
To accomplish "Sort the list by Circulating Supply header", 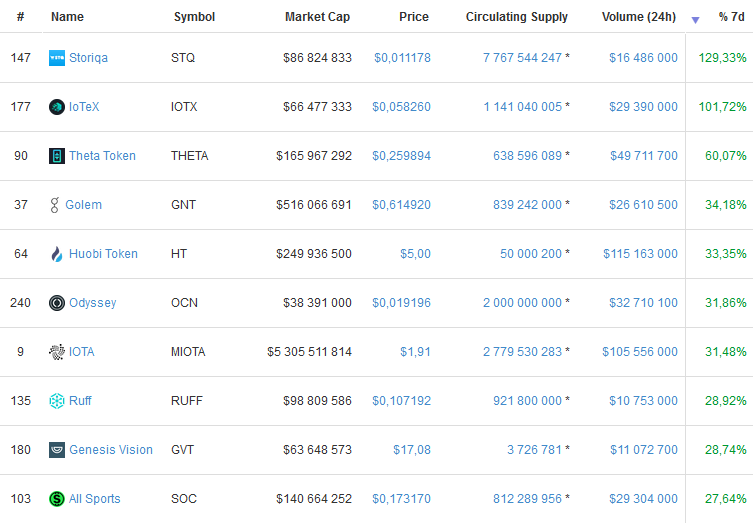I will (x=516, y=17).
